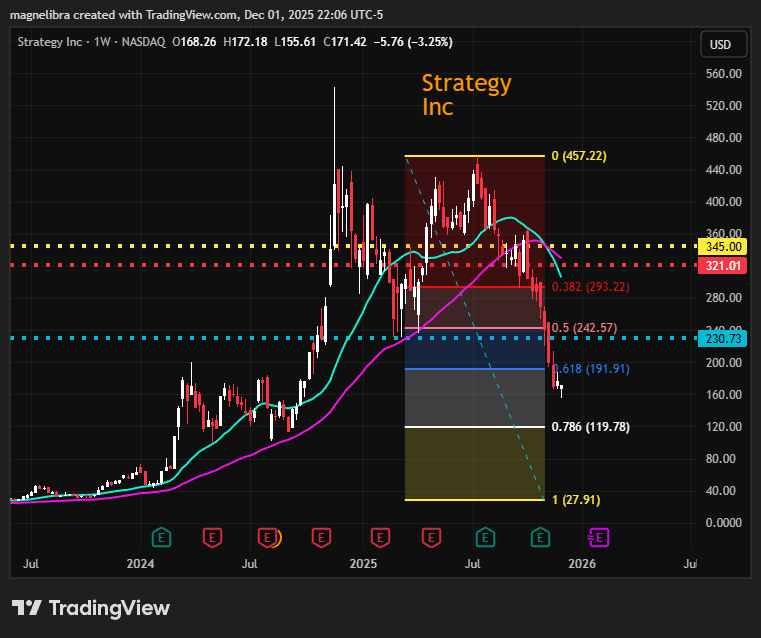Click the low value L155.61
Screen dimensions: 761x638
point(295,42)
